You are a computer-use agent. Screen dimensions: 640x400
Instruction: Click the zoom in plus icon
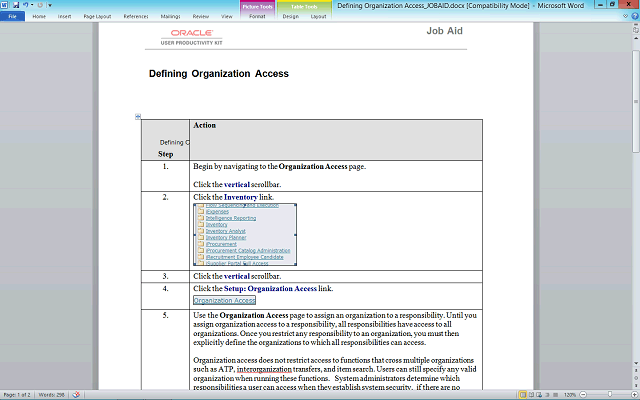[632, 395]
